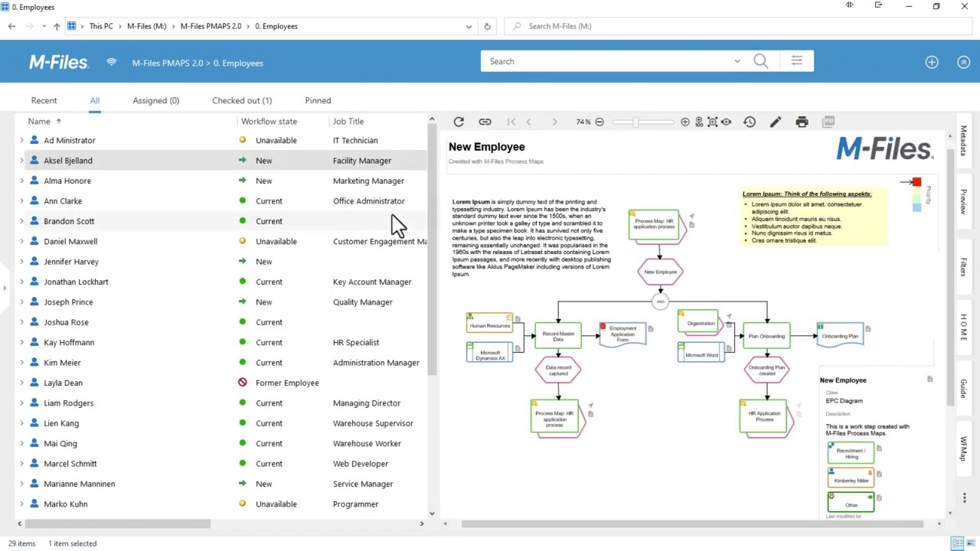Viewport: 980px width, 551px height.
Task: Adjust the preview zoom slider
Action: point(635,122)
